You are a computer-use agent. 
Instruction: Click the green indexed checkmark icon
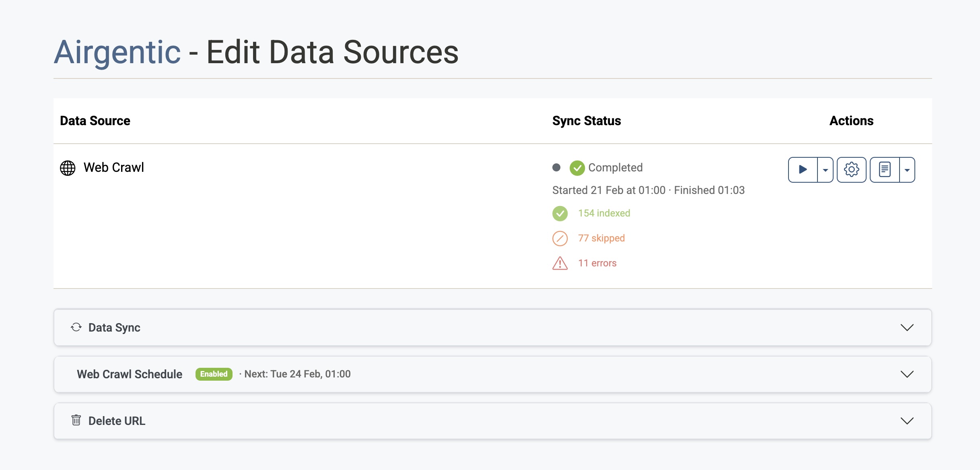pos(560,213)
